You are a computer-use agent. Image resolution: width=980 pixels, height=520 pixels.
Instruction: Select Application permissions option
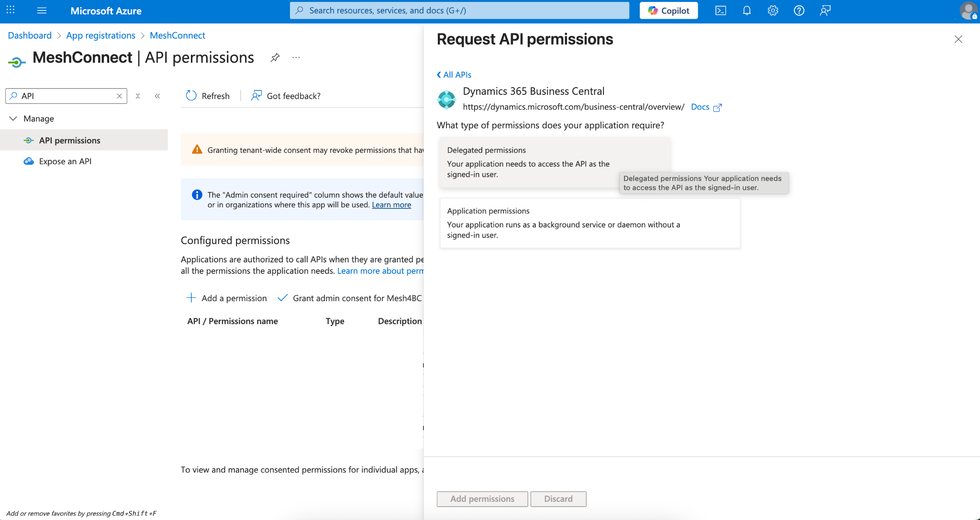pyautogui.click(x=590, y=223)
